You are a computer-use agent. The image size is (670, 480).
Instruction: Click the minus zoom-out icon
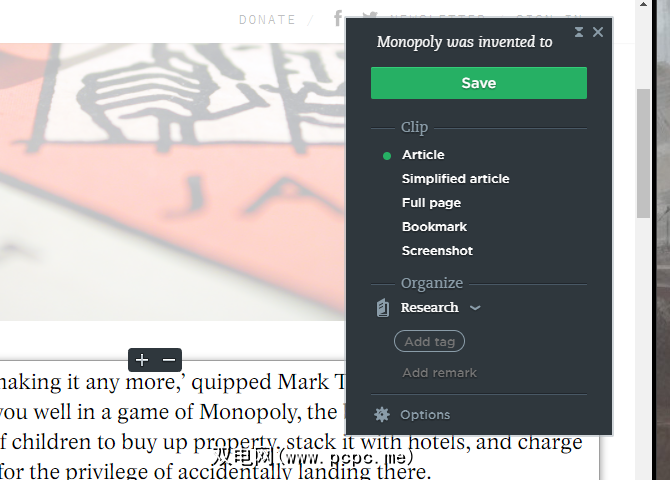(169, 360)
